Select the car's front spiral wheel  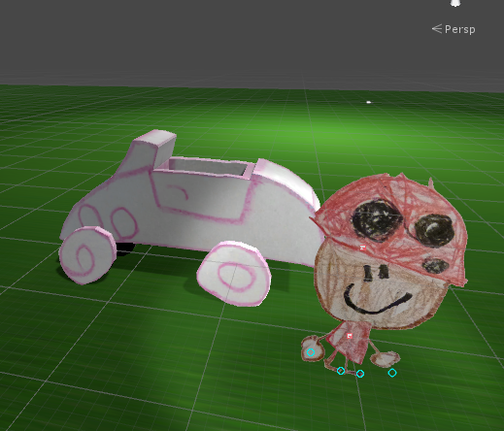pos(87,255)
